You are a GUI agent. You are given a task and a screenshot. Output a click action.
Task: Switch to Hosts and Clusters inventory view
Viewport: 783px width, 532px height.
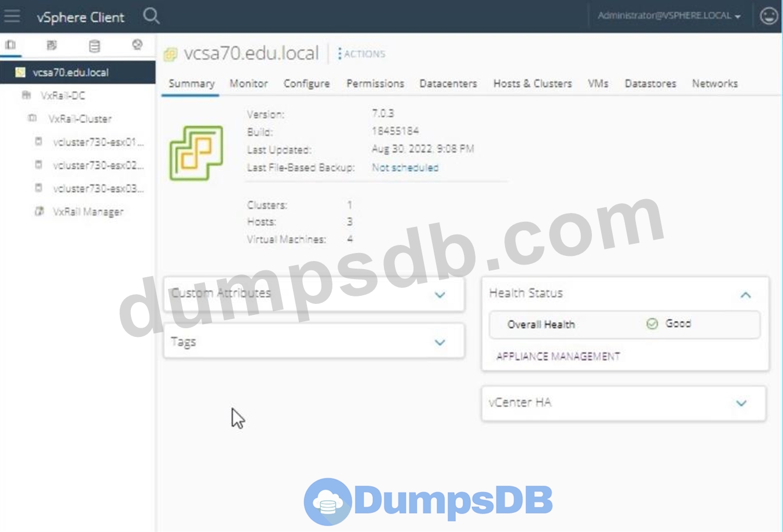(x=10, y=45)
